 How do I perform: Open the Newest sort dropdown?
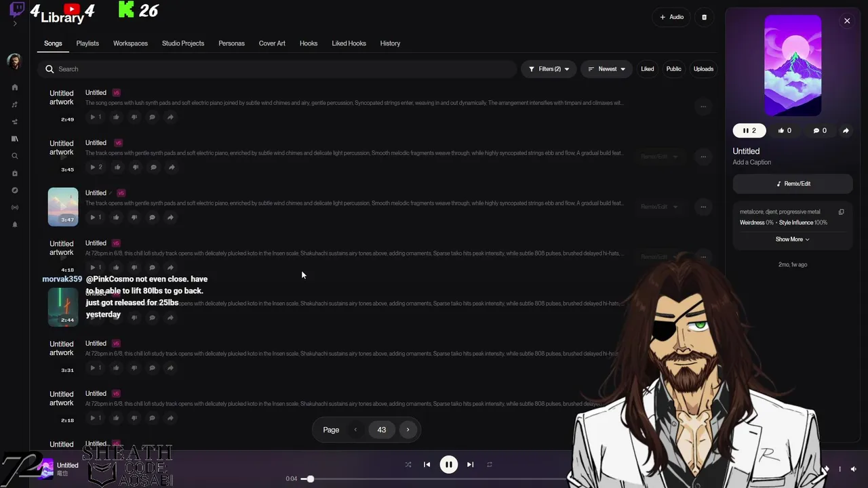[x=606, y=69]
